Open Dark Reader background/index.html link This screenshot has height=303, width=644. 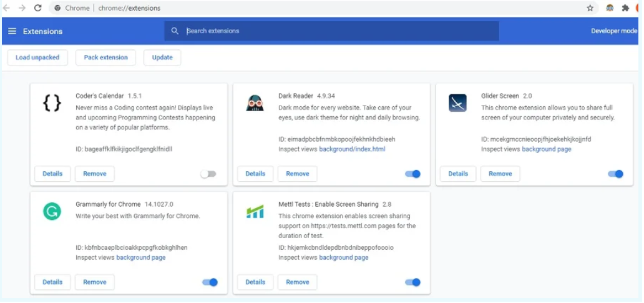coord(352,149)
